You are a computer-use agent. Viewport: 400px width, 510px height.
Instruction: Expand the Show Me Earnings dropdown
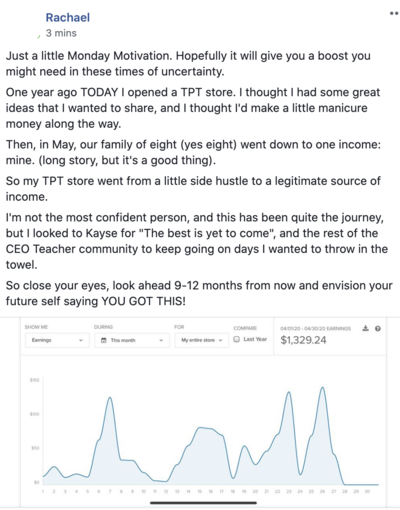click(x=57, y=340)
